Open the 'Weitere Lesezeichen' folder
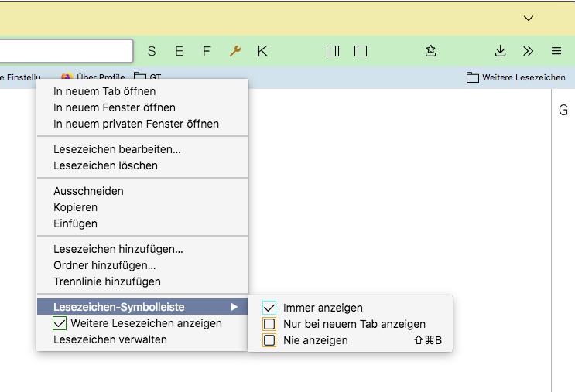 [x=516, y=77]
